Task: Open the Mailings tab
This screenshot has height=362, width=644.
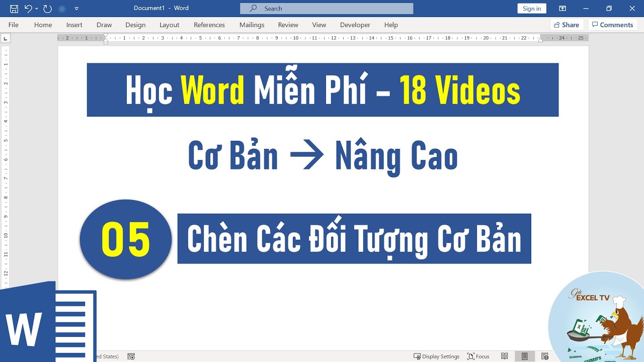Action: pos(252,25)
